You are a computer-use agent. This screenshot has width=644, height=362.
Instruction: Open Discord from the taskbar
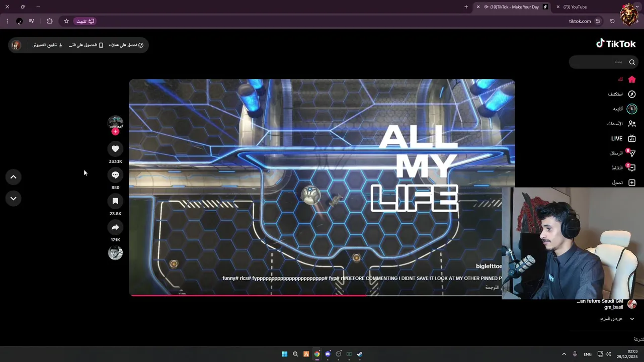click(328, 354)
